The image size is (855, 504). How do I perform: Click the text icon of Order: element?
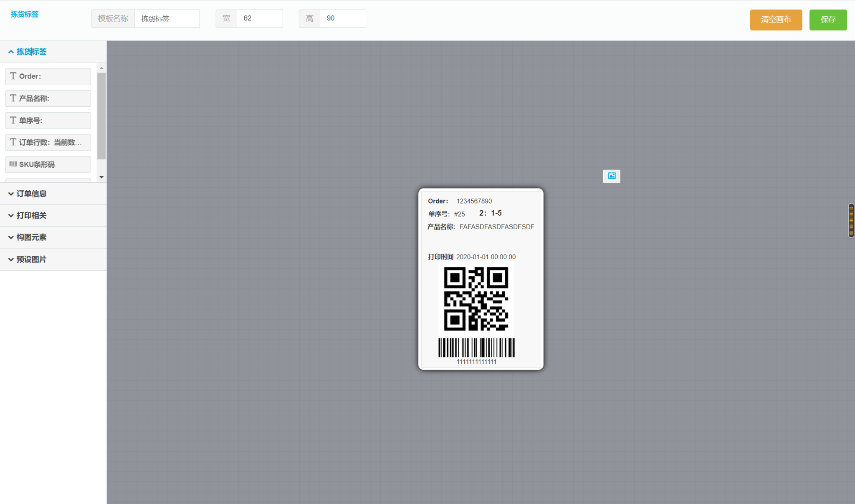pos(13,76)
